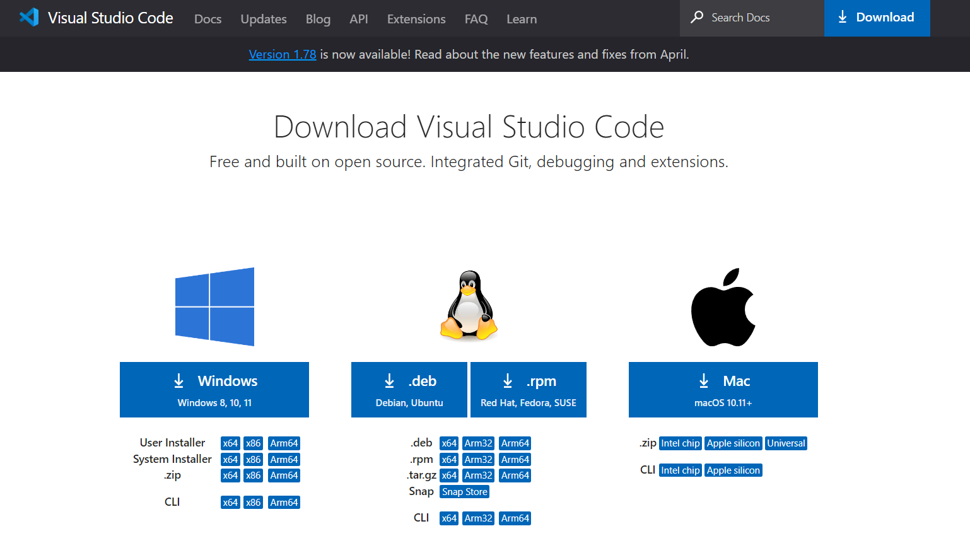
Task: Select Linux .tar.gz Arm32 download
Action: (x=478, y=475)
